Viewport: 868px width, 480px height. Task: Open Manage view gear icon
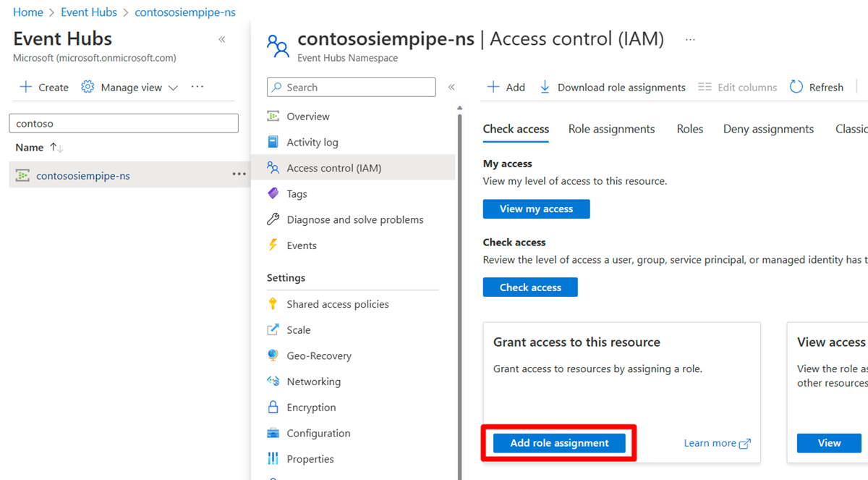88,87
